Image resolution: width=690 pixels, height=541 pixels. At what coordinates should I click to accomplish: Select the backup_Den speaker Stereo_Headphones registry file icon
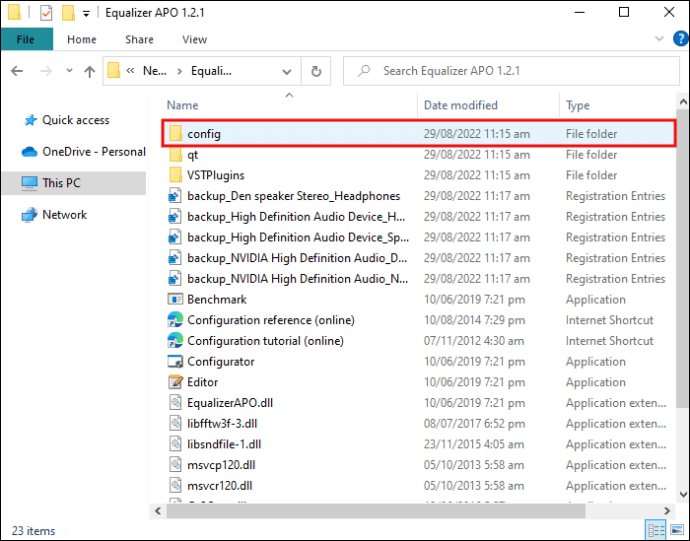(x=175, y=195)
